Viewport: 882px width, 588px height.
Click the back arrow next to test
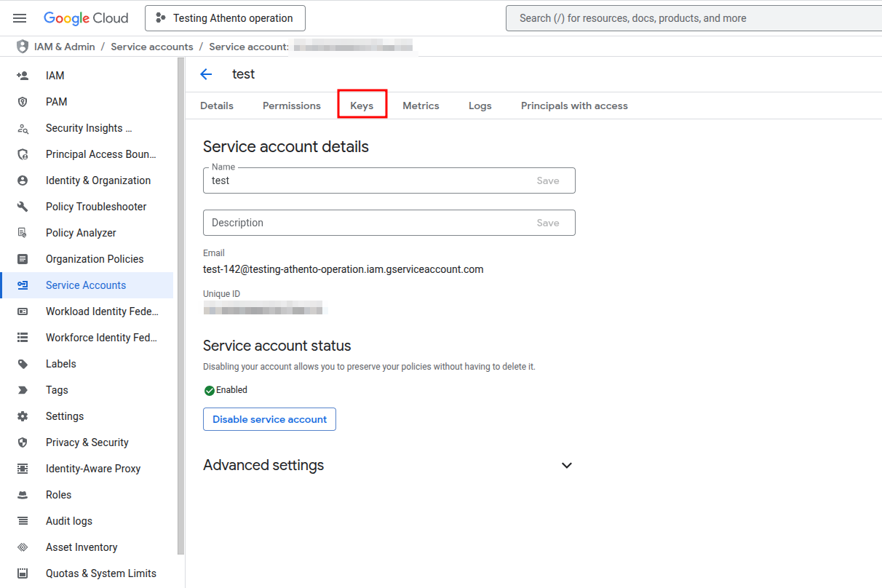click(206, 74)
